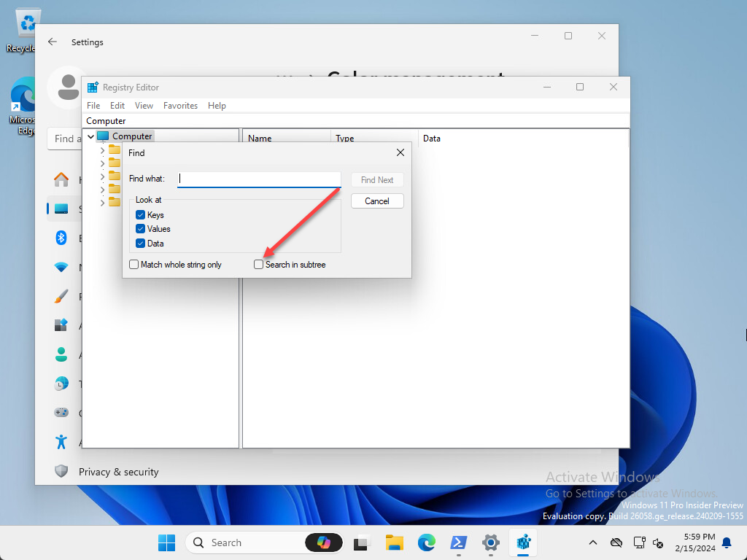Image resolution: width=747 pixels, height=560 pixels.
Task: Open Accessibility icon in Settings sidebar
Action: pos(61,442)
